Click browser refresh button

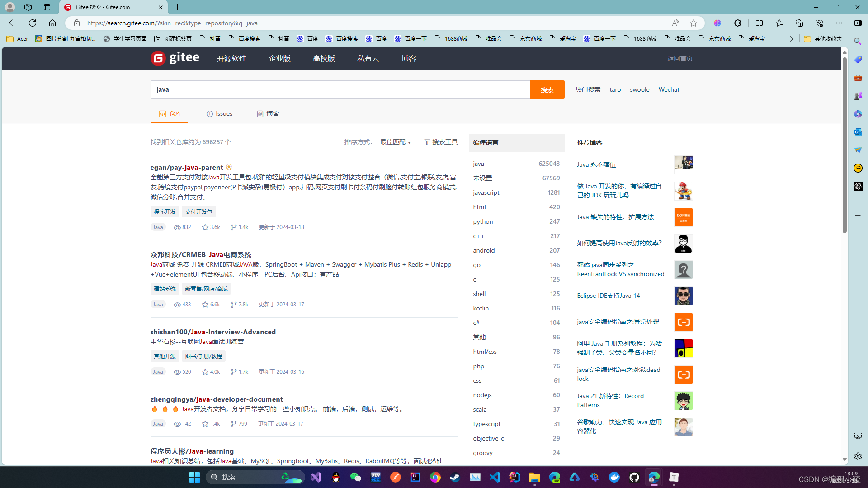[x=33, y=23]
